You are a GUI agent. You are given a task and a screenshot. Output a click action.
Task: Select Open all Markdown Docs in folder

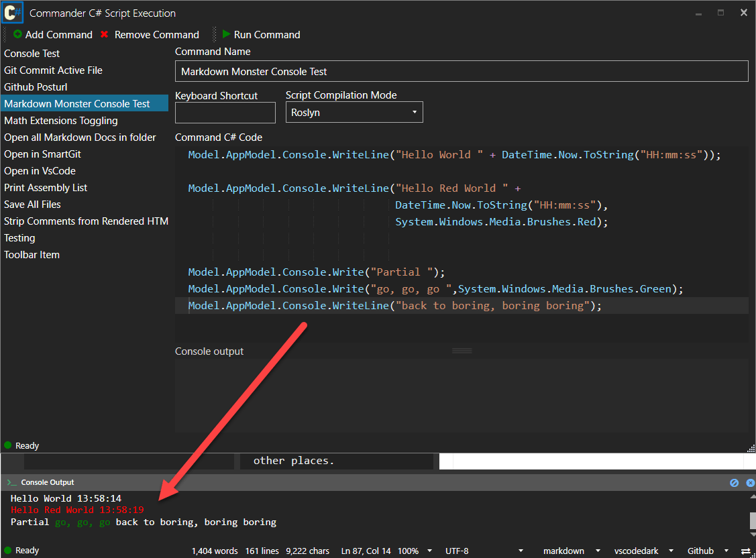[x=85, y=137]
